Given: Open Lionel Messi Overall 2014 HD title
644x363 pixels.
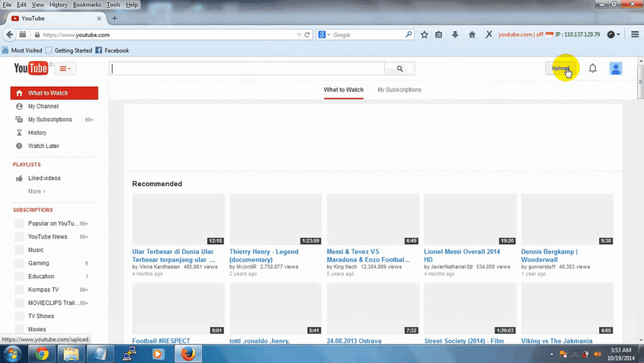Looking at the screenshot, I should [462, 255].
